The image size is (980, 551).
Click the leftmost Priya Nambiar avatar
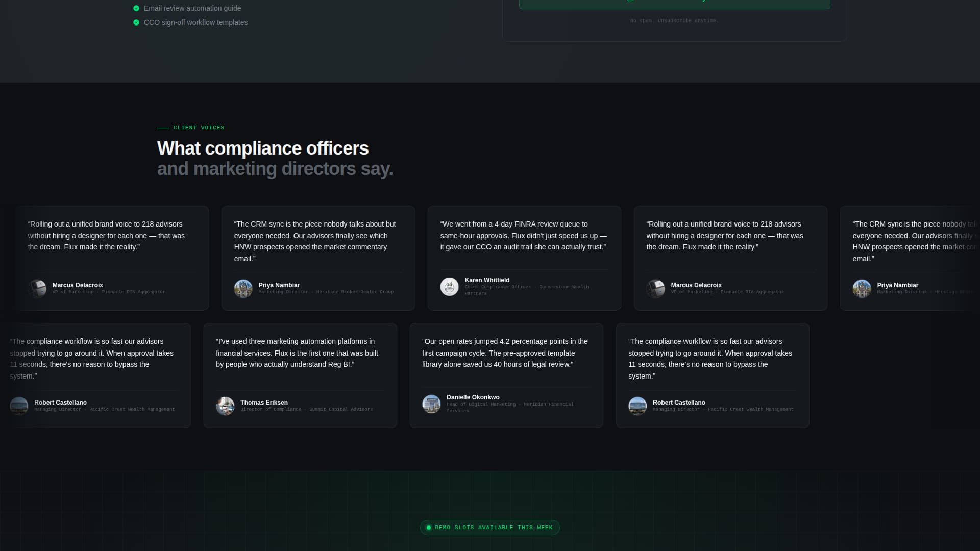coord(243,289)
